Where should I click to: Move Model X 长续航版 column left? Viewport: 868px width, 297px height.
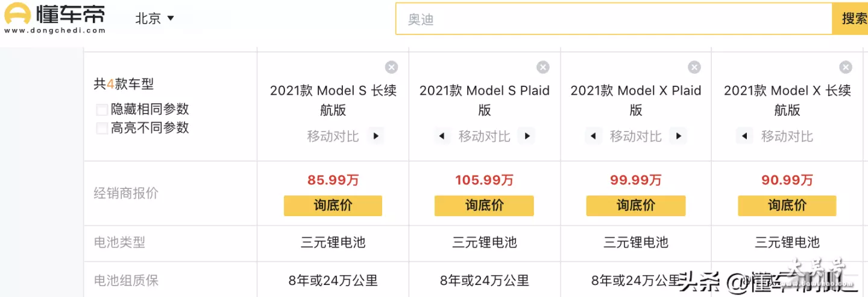tap(745, 136)
